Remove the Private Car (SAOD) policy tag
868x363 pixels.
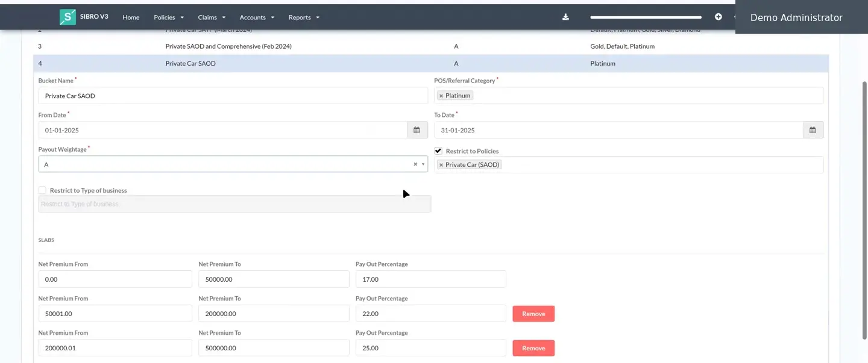coord(441,165)
